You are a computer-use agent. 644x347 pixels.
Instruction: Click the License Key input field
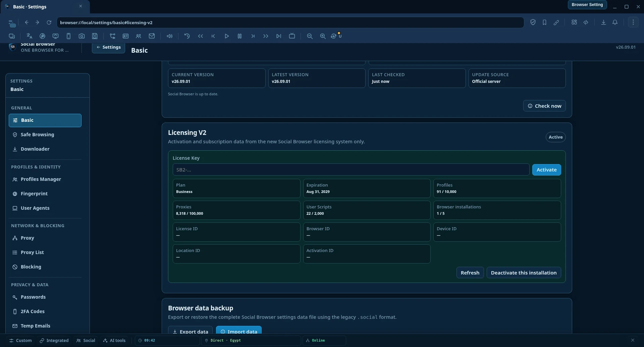pyautogui.click(x=351, y=170)
